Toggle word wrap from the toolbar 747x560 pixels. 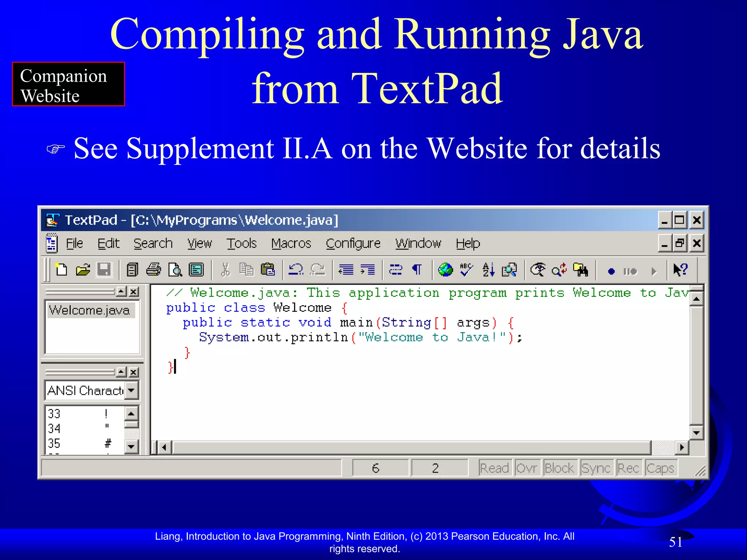coord(395,270)
